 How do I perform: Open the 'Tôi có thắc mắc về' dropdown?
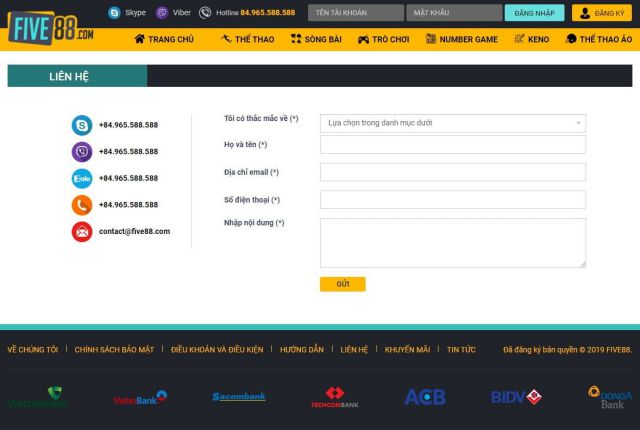coord(453,123)
